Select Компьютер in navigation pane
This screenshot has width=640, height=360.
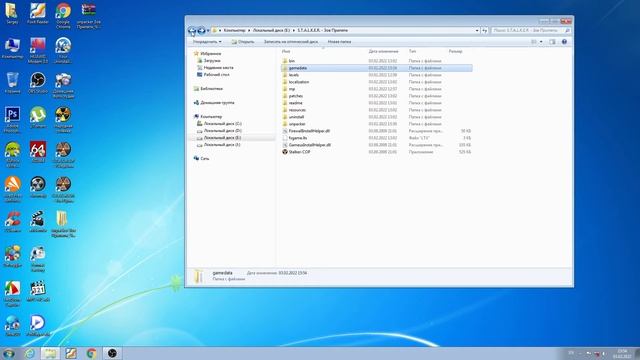(x=211, y=116)
